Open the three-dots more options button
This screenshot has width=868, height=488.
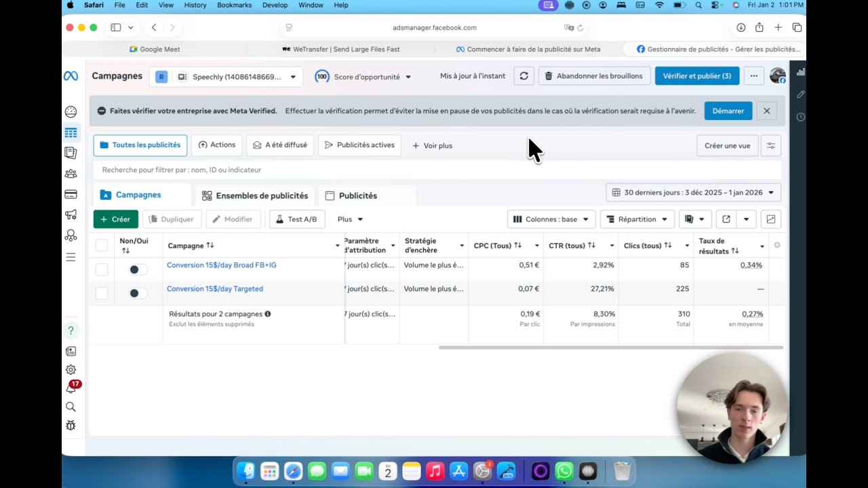tap(753, 76)
